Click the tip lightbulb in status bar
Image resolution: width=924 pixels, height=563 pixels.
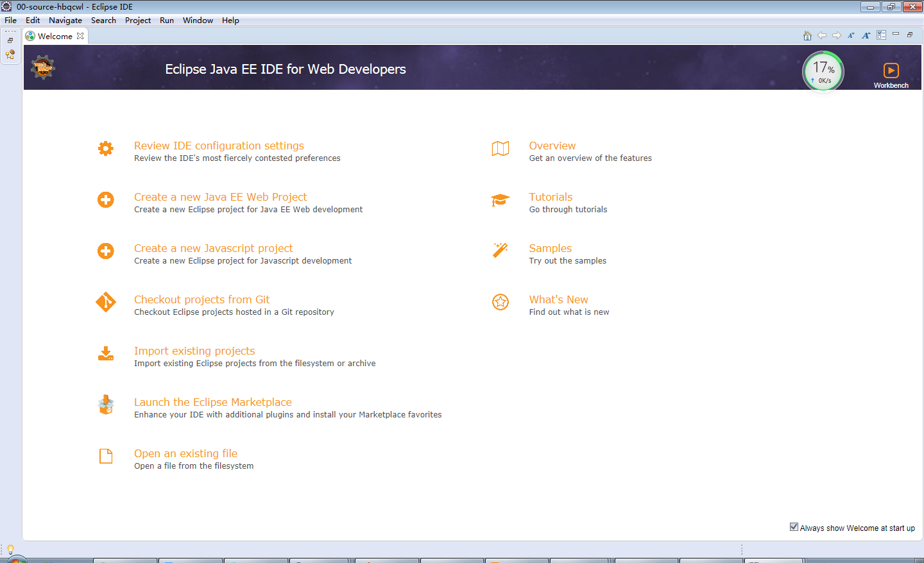pos(10,550)
